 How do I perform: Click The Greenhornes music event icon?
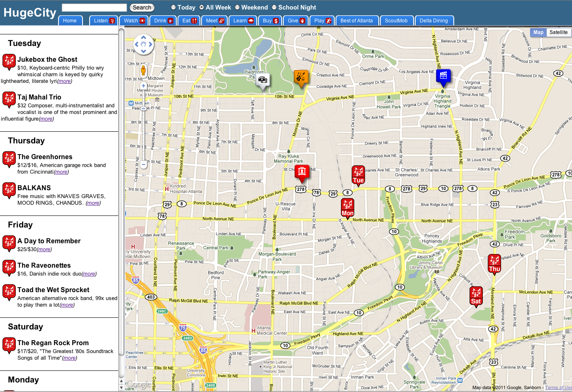pos(9,159)
